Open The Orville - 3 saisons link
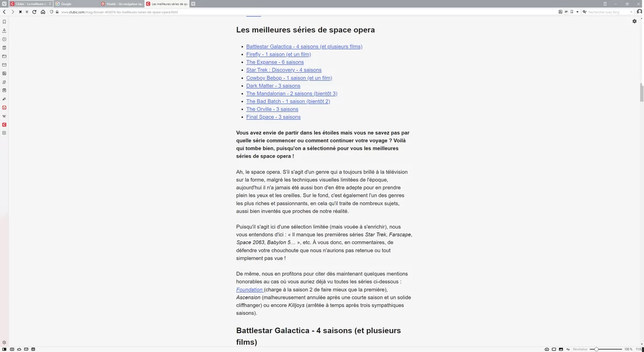 coord(272,109)
